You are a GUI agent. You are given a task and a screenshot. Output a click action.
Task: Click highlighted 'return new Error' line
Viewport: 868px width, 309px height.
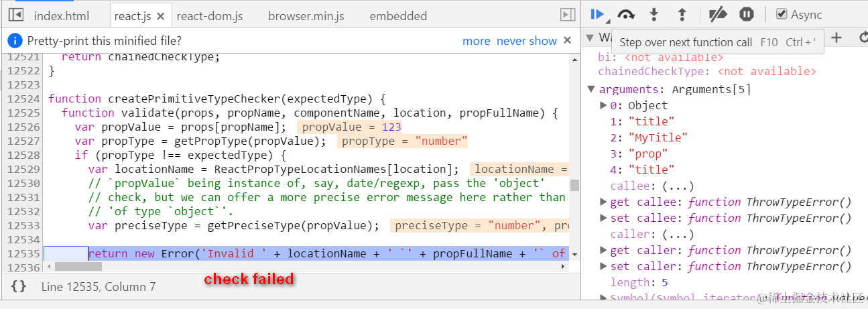click(306, 253)
